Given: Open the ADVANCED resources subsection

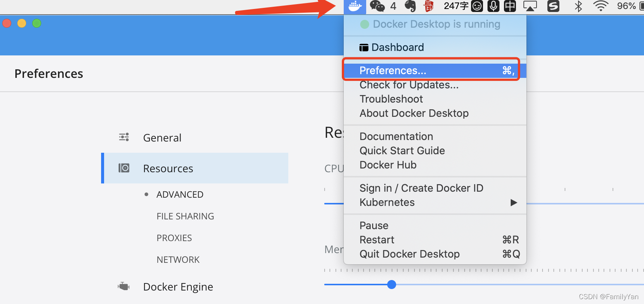Looking at the screenshot, I should [180, 195].
